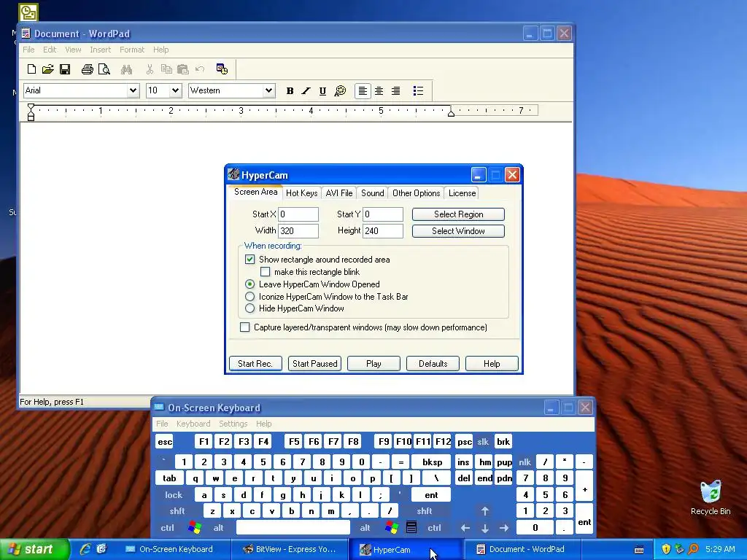747x560 pixels.
Task: Switch to Other Options tab in HyperCam
Action: (416, 192)
